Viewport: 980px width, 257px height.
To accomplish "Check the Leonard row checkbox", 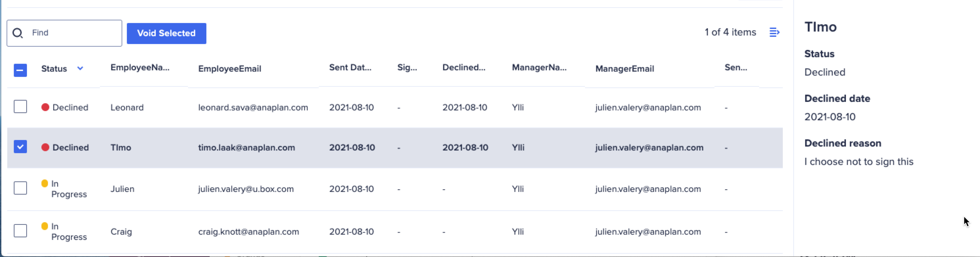I will [x=21, y=107].
